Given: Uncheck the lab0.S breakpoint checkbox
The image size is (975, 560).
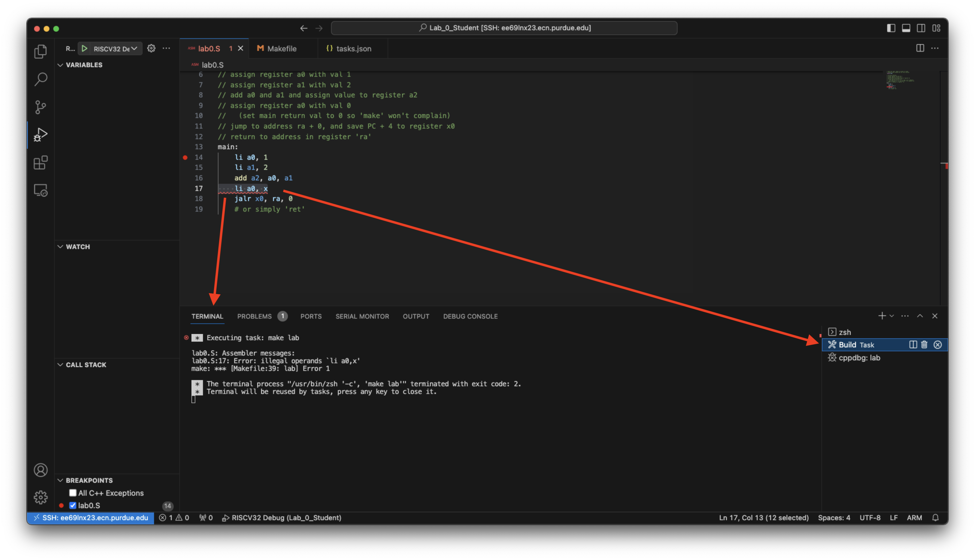Looking at the screenshot, I should tap(73, 505).
